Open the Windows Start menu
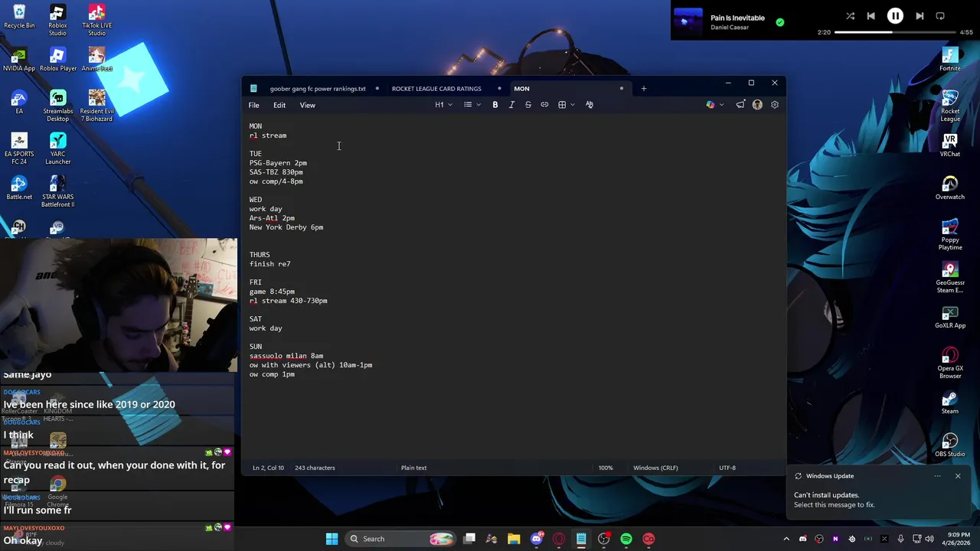The image size is (980, 551). click(332, 539)
